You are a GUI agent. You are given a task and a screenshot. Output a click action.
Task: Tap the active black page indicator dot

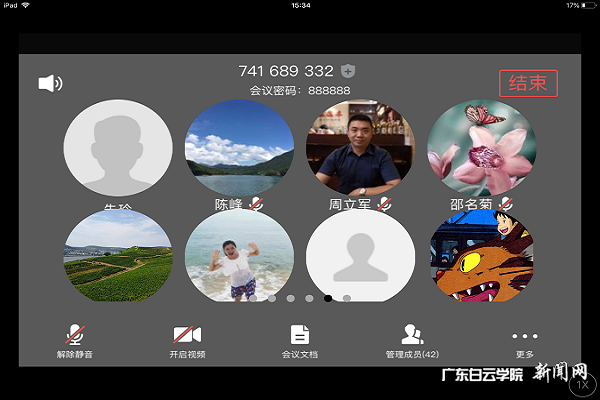[x=328, y=298]
